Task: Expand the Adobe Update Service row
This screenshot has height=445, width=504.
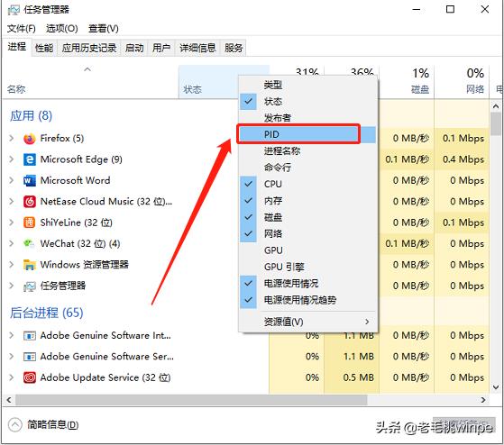Action: coord(12,378)
